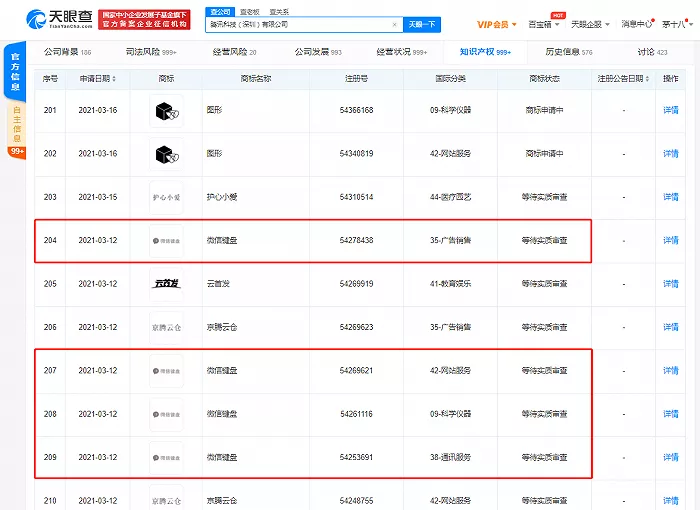Switch to 经营状况 tab

pos(402,52)
